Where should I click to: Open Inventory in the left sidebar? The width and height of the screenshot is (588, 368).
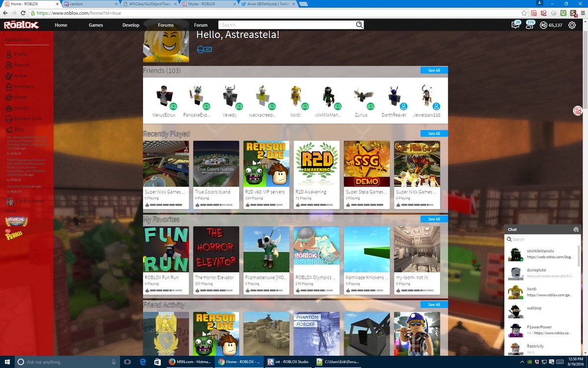click(x=19, y=86)
